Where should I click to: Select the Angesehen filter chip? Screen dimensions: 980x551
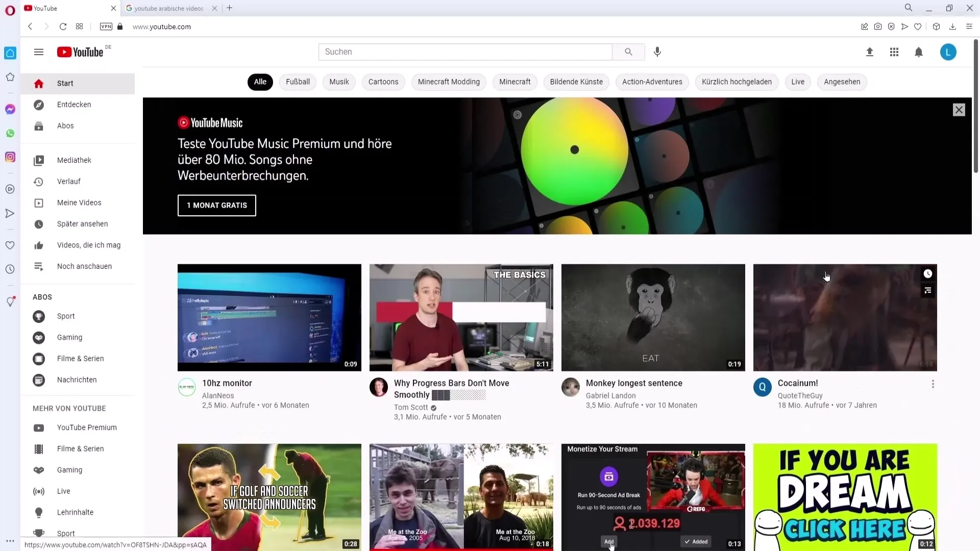[842, 82]
